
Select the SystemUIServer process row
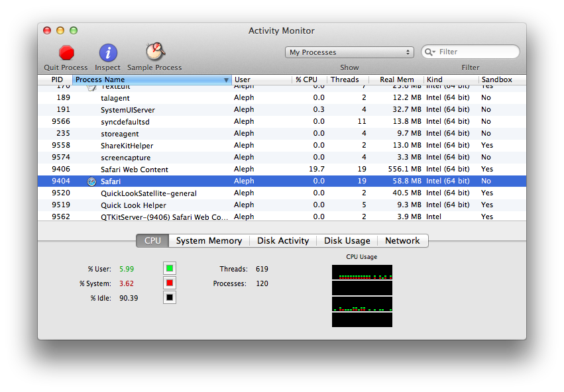(282, 109)
